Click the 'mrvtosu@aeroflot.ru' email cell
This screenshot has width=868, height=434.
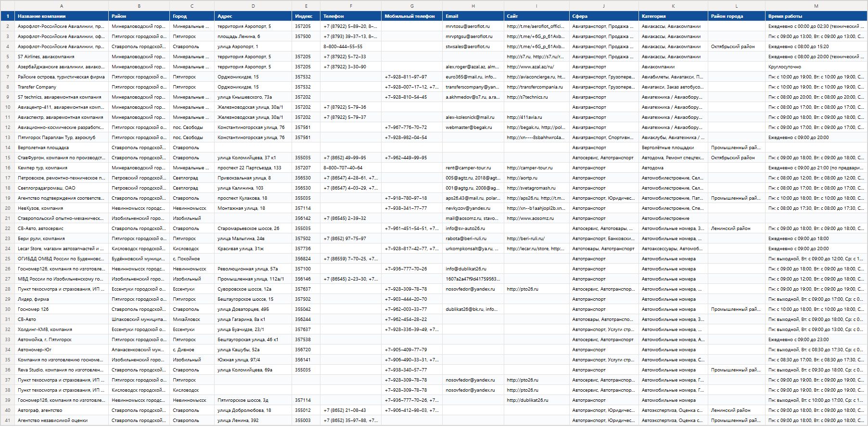[473, 26]
